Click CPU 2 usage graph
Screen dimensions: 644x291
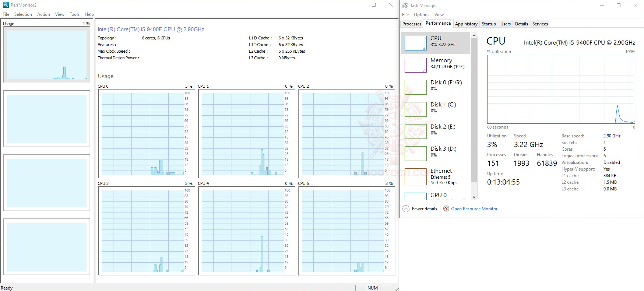(x=346, y=133)
